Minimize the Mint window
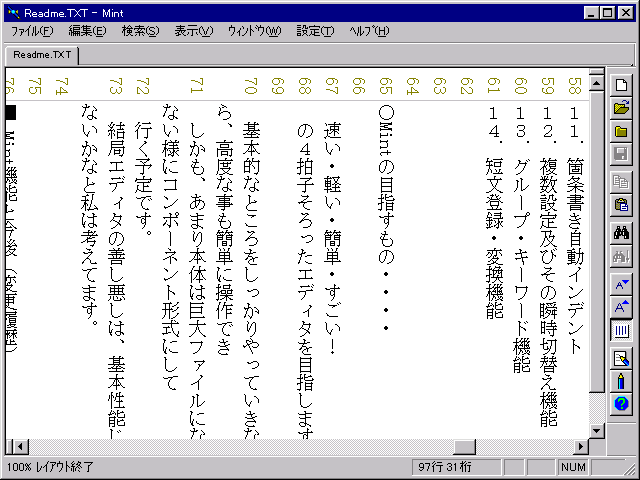 [591, 13]
